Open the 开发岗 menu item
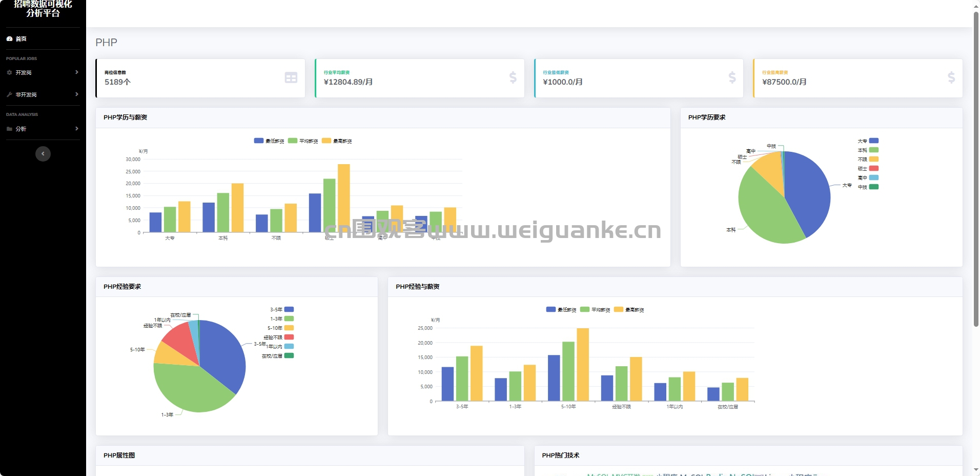The width and height of the screenshot is (980, 476). [43, 72]
